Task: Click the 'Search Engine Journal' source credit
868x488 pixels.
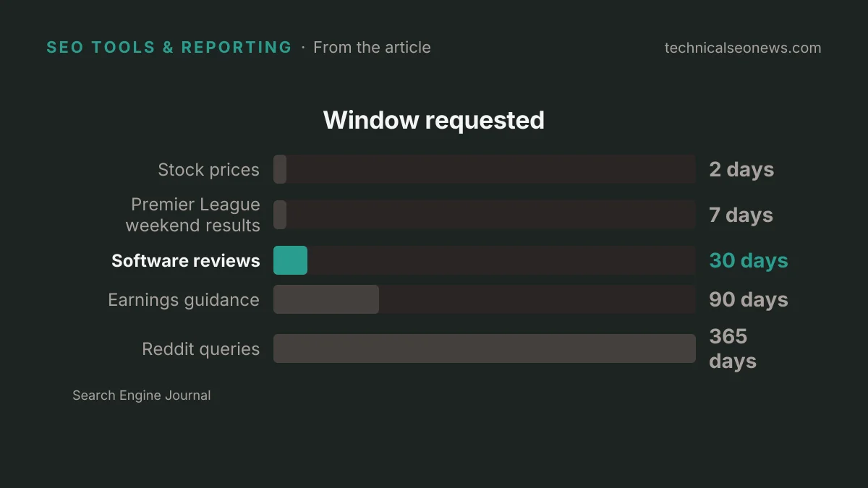Action: (x=142, y=395)
